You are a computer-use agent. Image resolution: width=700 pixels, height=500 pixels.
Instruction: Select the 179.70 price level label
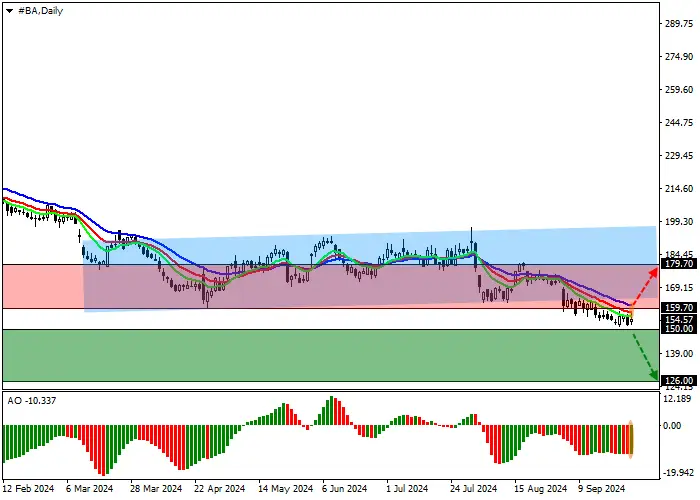tap(679, 264)
